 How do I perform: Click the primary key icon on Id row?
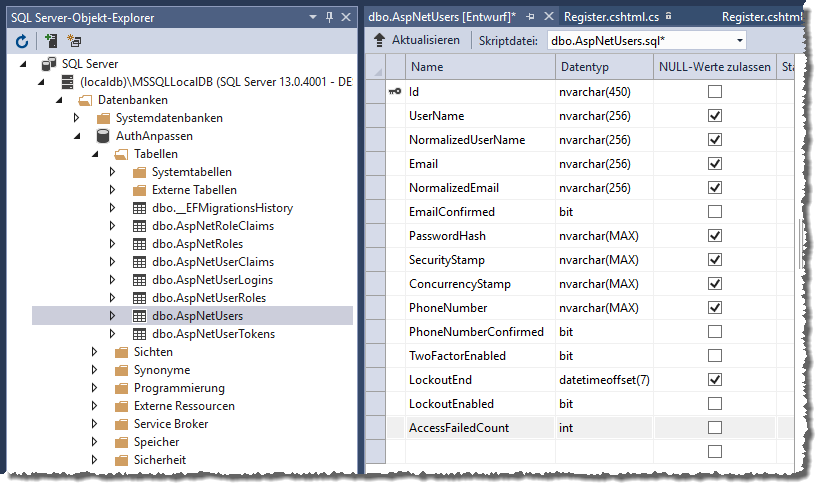click(395, 91)
